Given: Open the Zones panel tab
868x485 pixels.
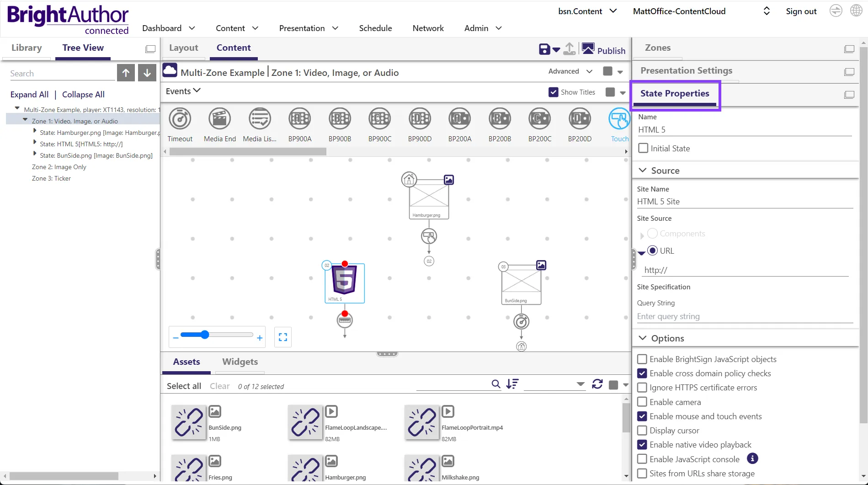Looking at the screenshot, I should [658, 48].
